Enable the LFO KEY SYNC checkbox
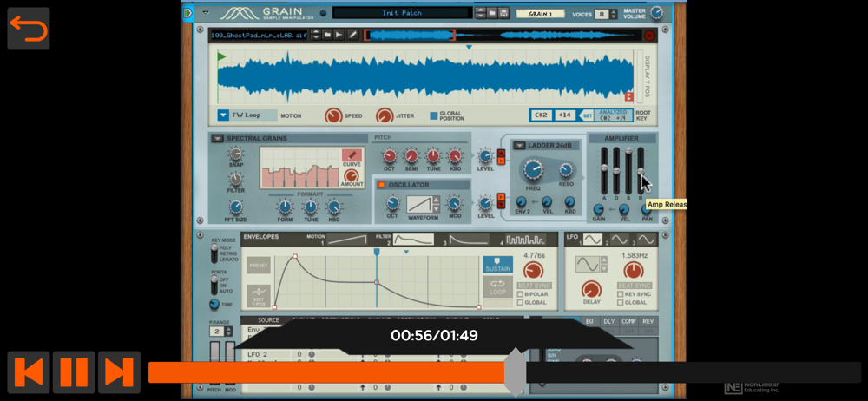This screenshot has width=868, height=401. point(621,294)
